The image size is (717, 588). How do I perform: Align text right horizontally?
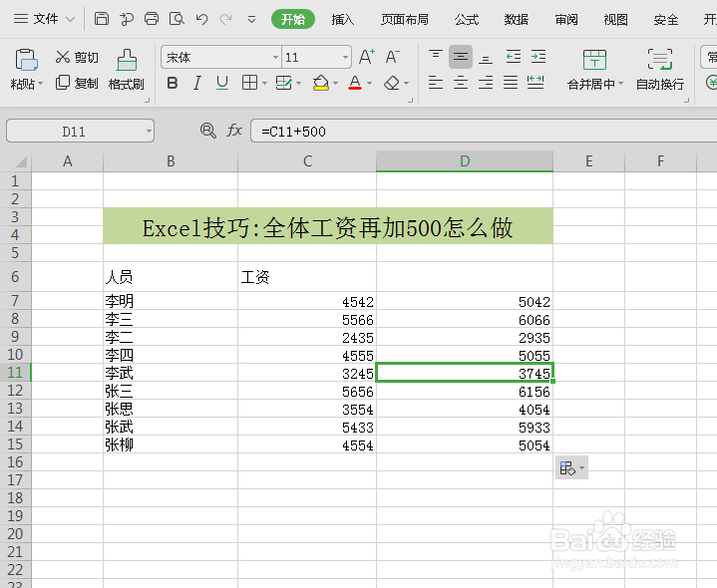(x=486, y=83)
